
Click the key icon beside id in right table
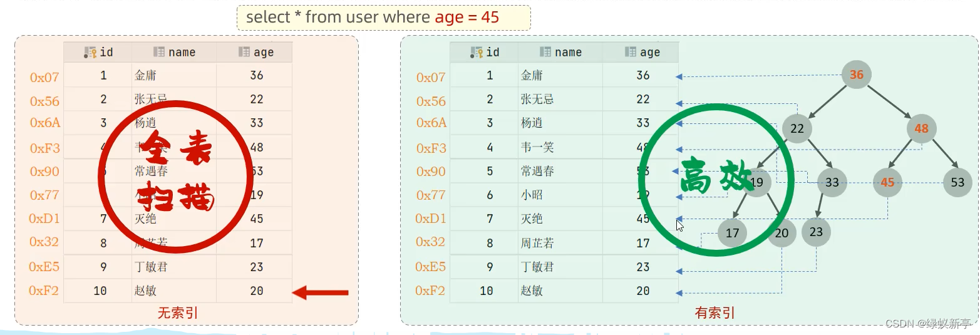[477, 53]
